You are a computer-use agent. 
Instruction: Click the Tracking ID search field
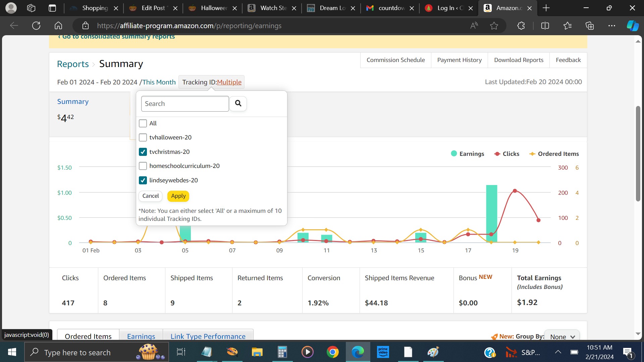click(x=185, y=104)
